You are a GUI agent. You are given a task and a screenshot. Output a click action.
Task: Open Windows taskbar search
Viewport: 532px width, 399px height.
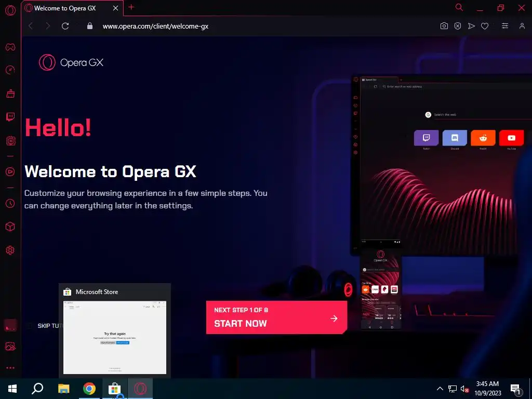[x=37, y=389]
